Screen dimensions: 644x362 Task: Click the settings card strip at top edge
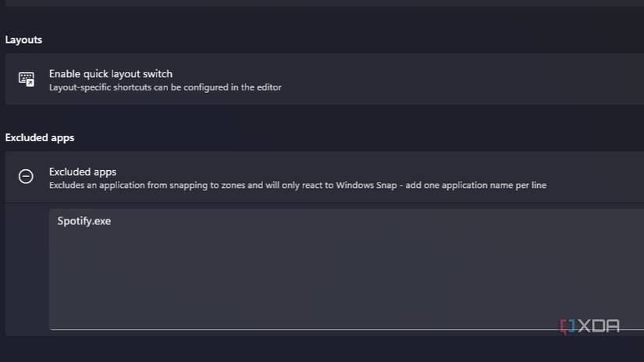coord(312,3)
